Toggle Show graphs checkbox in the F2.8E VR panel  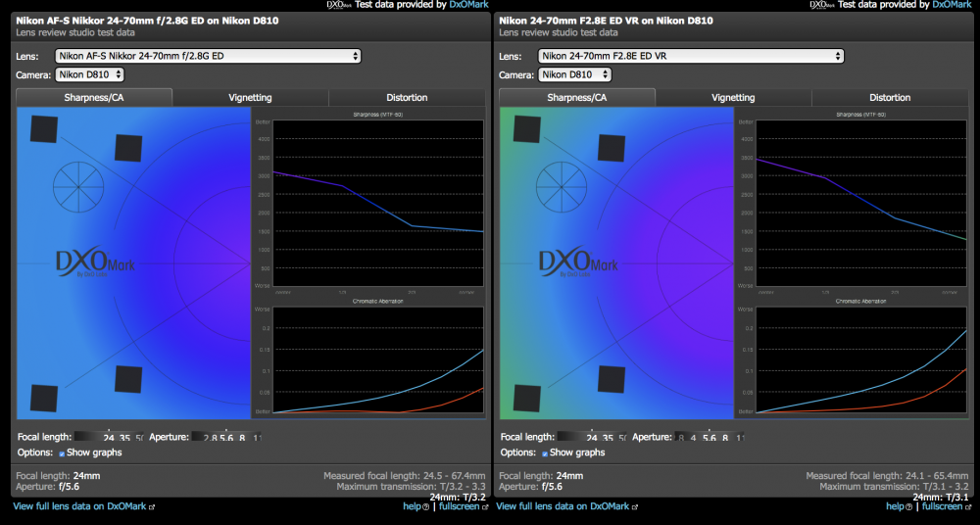545,453
